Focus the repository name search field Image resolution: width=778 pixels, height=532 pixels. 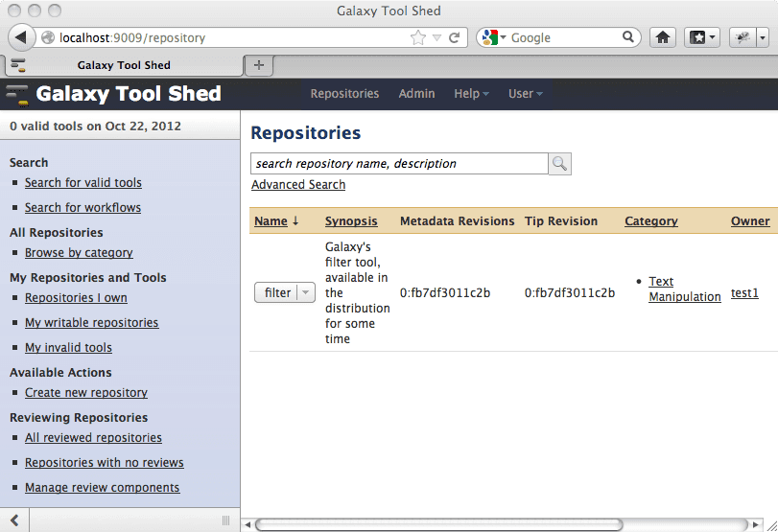coord(398,164)
